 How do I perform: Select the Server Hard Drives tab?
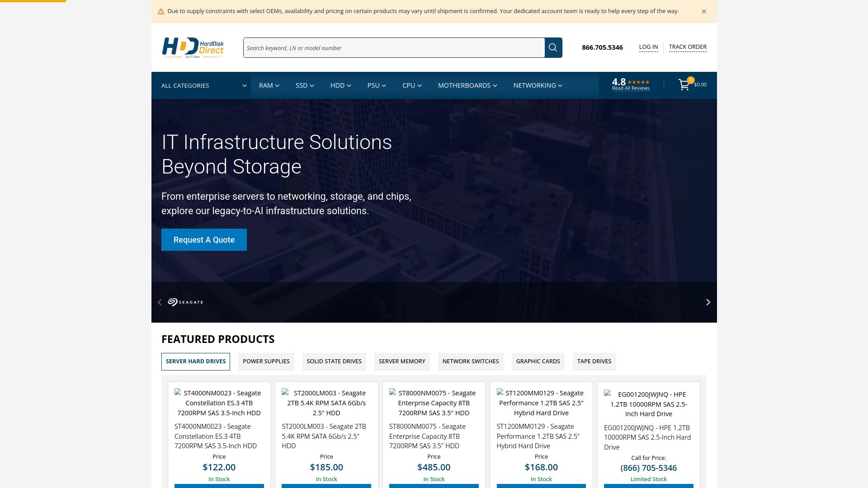tap(196, 361)
